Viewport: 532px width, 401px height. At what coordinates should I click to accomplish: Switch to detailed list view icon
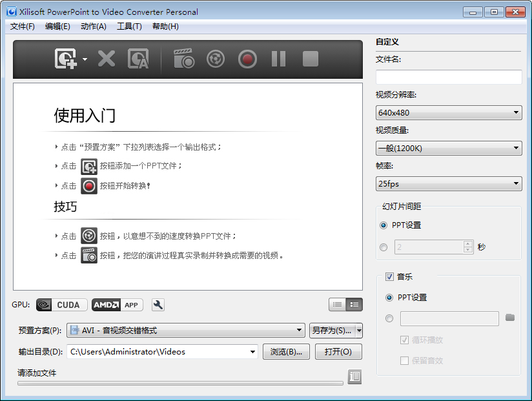(354, 305)
